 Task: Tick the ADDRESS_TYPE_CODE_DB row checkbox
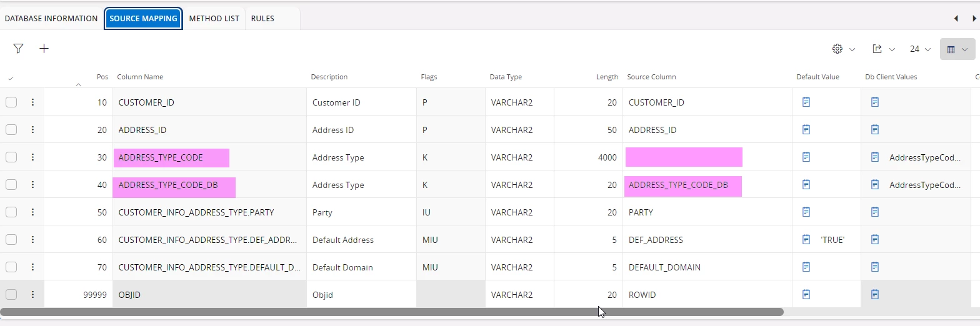tap(11, 185)
